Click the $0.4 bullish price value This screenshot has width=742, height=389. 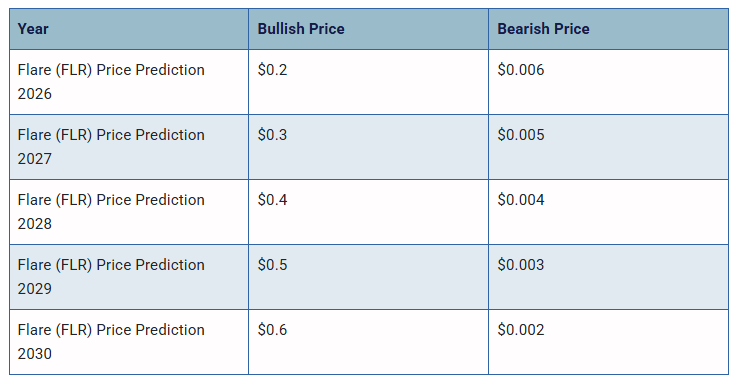pyautogui.click(x=272, y=200)
